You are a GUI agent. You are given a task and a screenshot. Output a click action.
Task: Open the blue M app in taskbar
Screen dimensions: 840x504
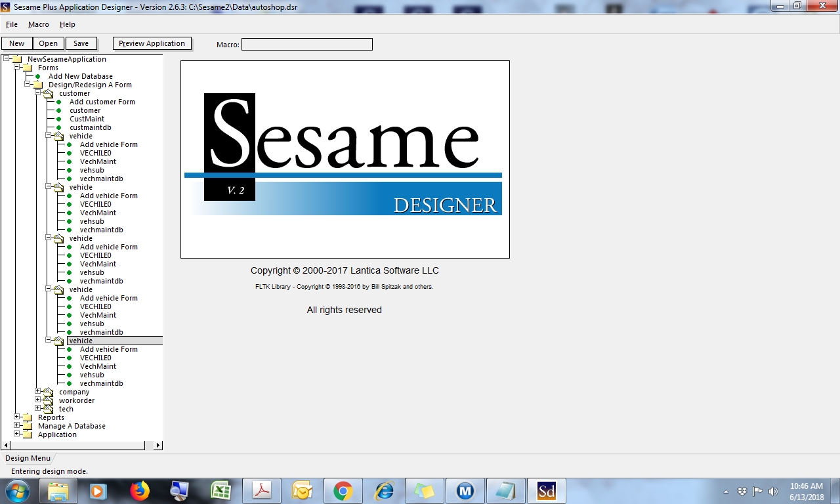pyautogui.click(x=465, y=491)
